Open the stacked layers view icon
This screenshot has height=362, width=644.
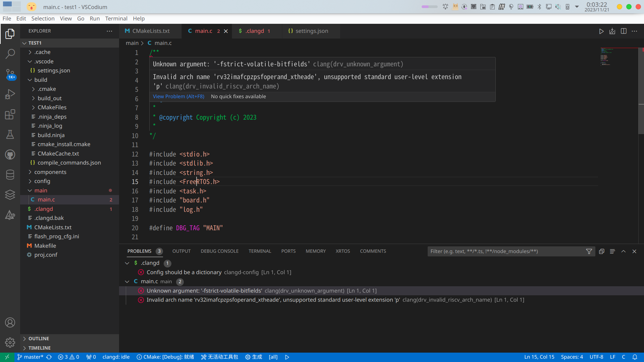click(x=10, y=195)
